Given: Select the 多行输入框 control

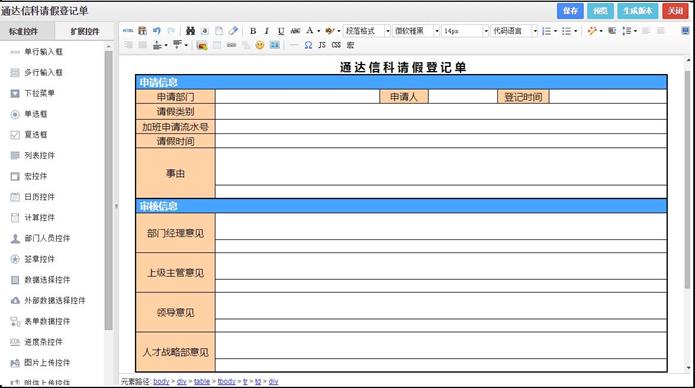Looking at the screenshot, I should [x=43, y=72].
